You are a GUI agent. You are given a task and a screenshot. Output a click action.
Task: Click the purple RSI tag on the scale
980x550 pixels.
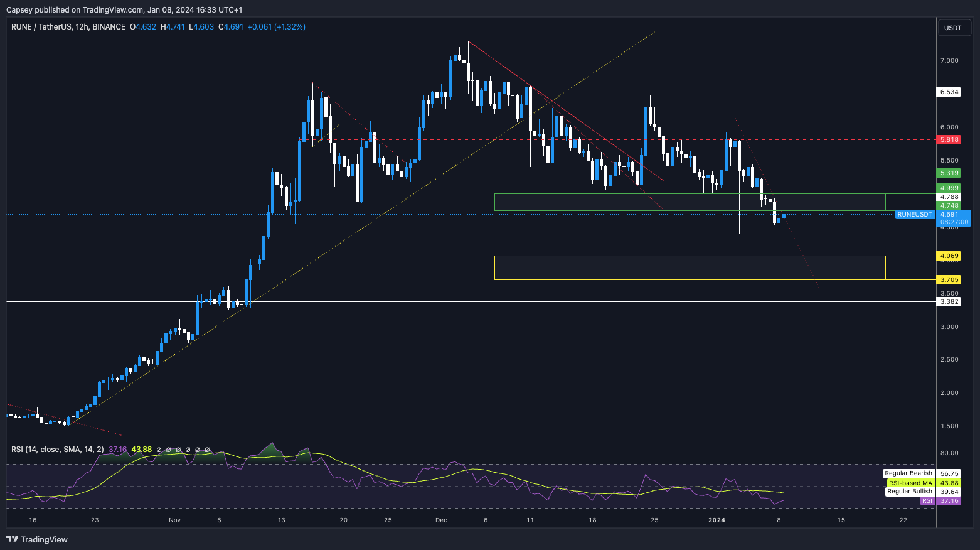(927, 501)
